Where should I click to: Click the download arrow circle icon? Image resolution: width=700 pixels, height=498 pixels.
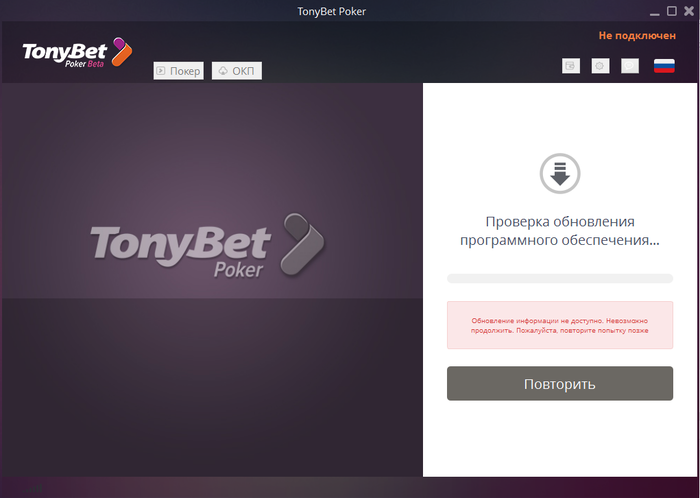(560, 173)
